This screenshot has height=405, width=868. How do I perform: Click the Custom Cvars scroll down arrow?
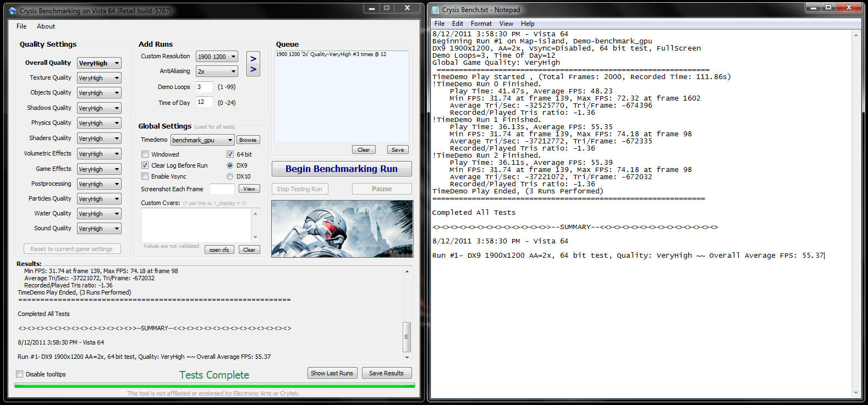pyautogui.click(x=255, y=237)
